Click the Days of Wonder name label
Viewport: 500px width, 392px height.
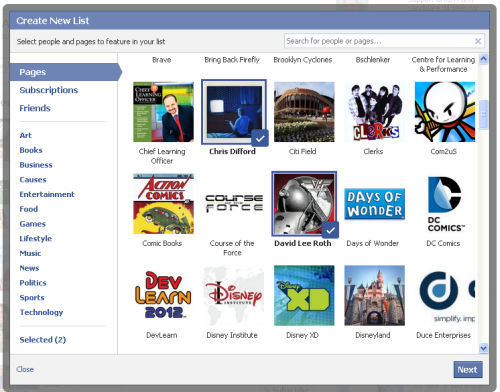pyautogui.click(x=373, y=243)
